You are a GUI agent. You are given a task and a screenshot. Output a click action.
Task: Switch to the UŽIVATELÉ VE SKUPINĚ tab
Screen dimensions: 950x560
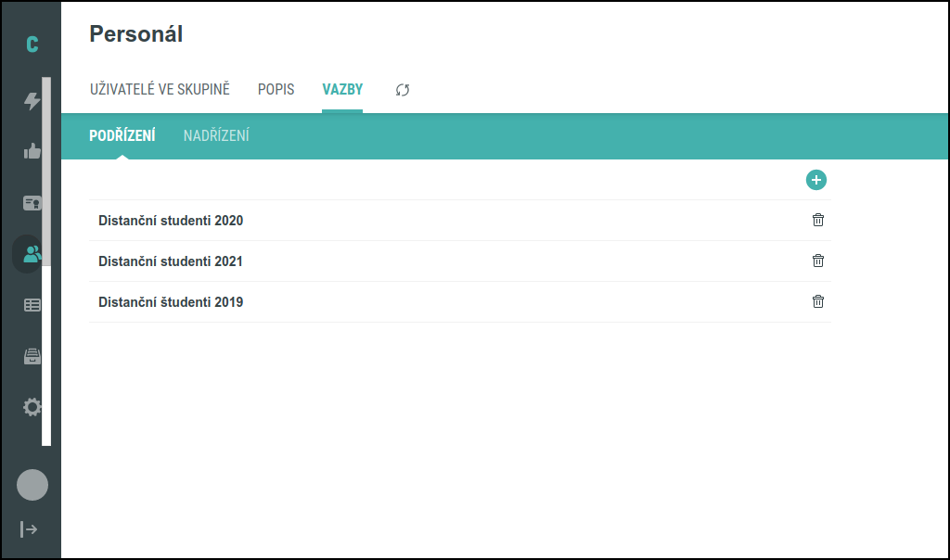coord(160,89)
